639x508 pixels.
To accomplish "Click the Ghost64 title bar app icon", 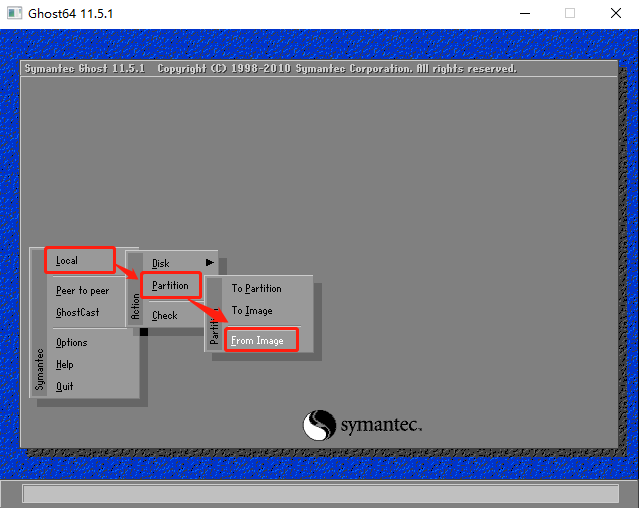I will click(14, 13).
